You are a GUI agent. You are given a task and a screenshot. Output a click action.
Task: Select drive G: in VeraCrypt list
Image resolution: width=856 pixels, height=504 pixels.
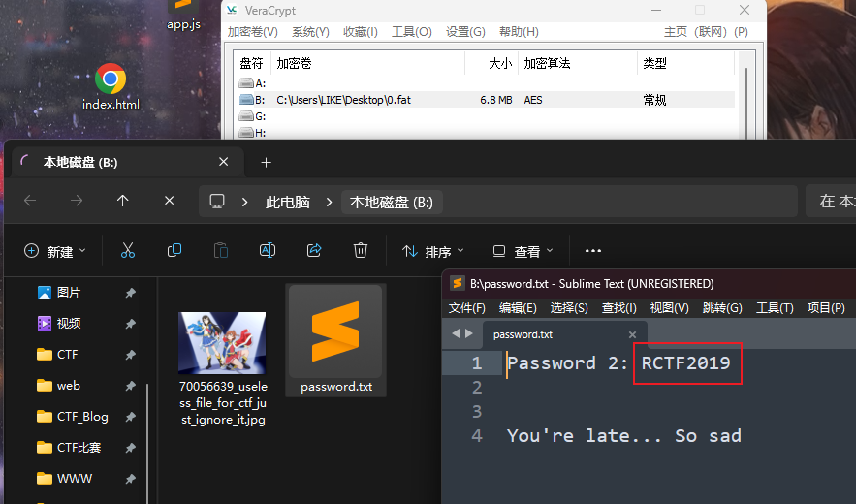(253, 116)
